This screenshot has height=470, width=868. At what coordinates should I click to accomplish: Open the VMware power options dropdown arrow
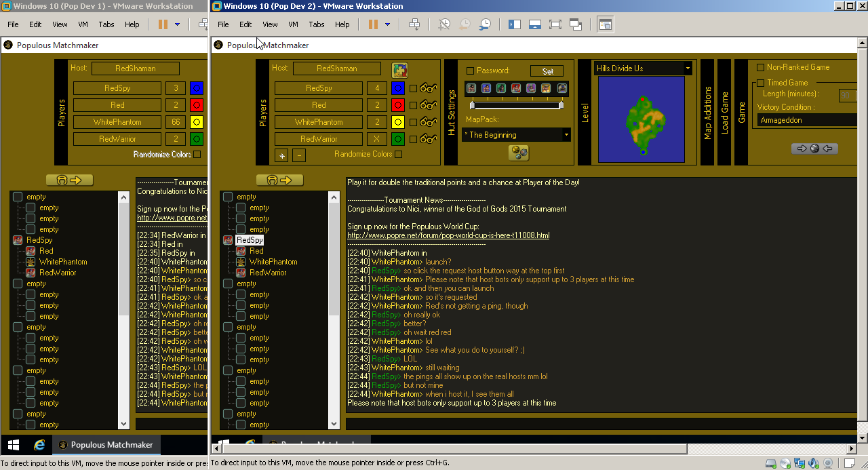coord(387,24)
